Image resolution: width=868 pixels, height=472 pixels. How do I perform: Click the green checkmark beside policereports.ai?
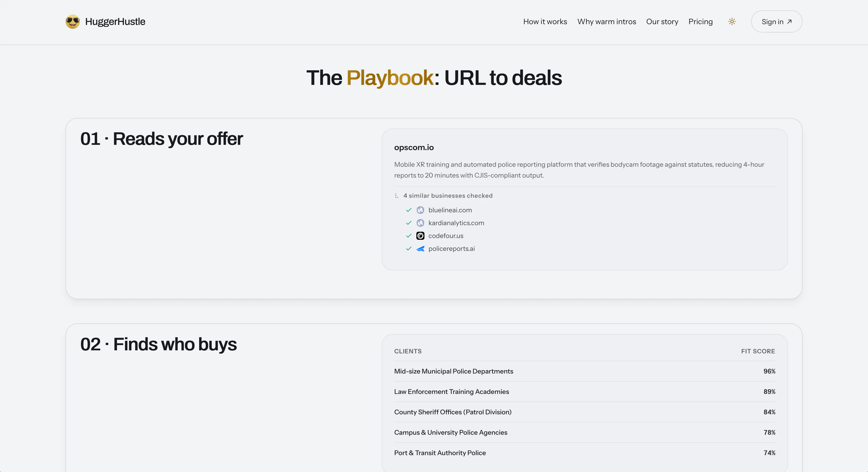(x=409, y=249)
